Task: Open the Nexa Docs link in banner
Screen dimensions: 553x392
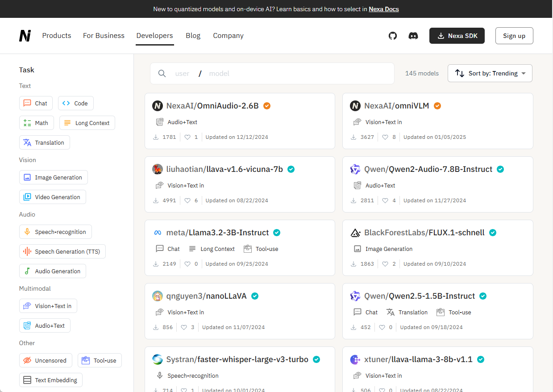Action: click(x=383, y=9)
